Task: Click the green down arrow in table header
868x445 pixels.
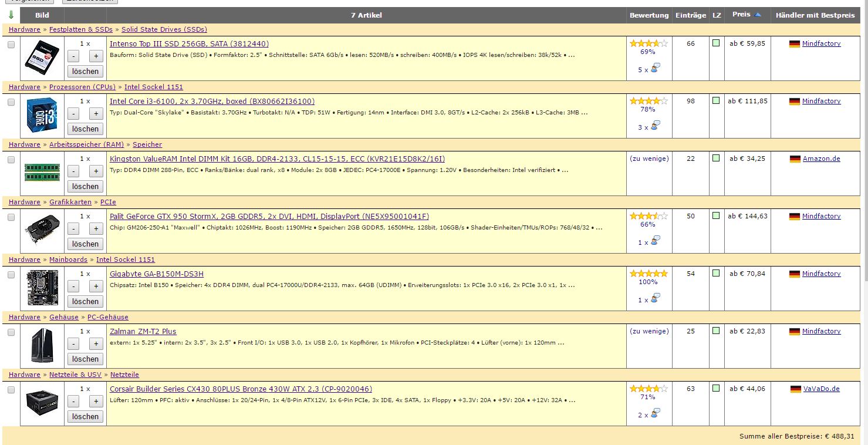Action: pyautogui.click(x=11, y=15)
